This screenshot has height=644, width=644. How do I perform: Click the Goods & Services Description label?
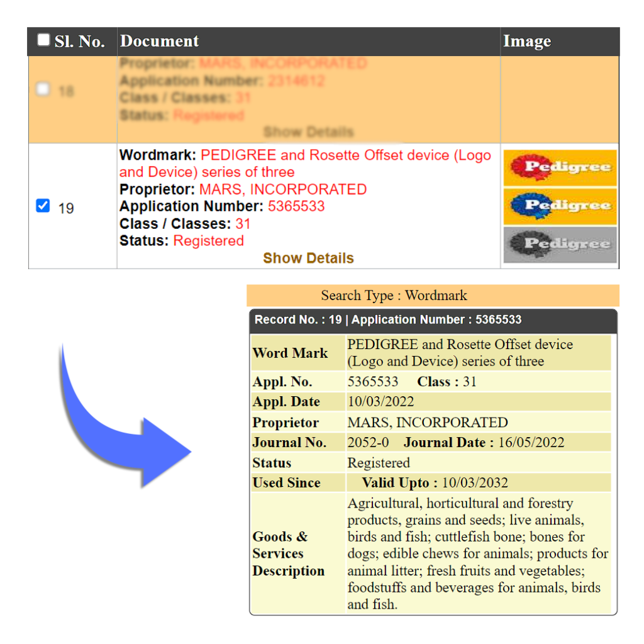[289, 553]
